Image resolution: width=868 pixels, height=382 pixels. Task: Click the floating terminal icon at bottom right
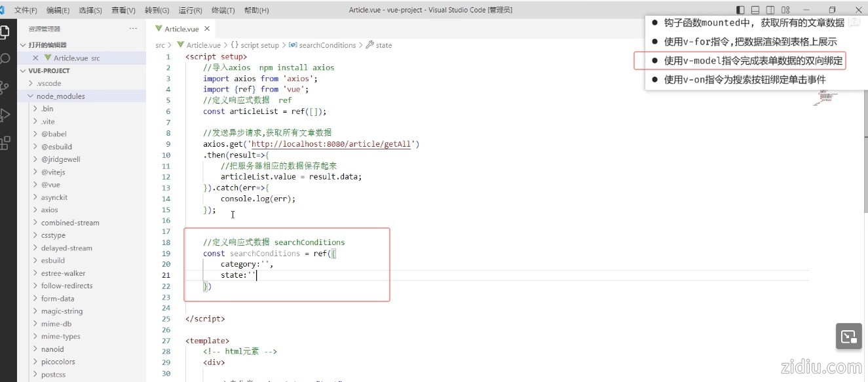click(848, 337)
